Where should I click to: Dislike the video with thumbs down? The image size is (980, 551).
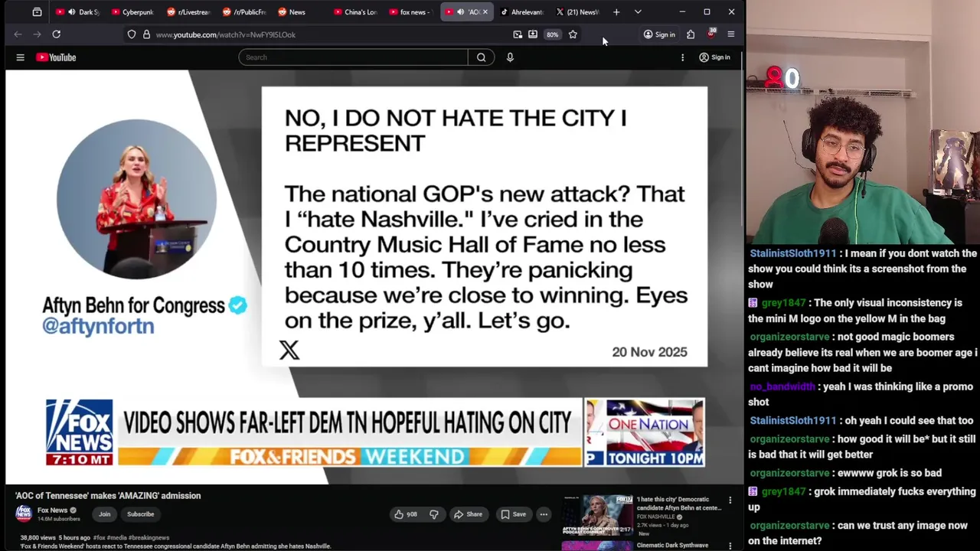pyautogui.click(x=433, y=514)
